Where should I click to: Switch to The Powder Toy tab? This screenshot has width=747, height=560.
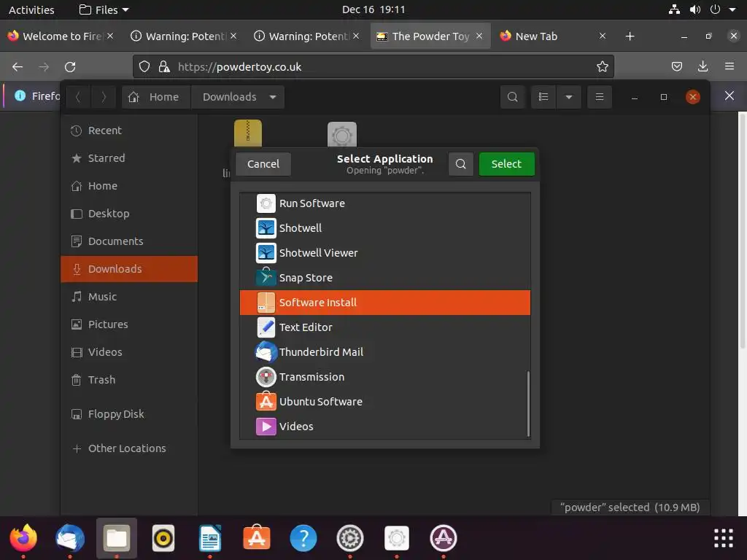[430, 36]
